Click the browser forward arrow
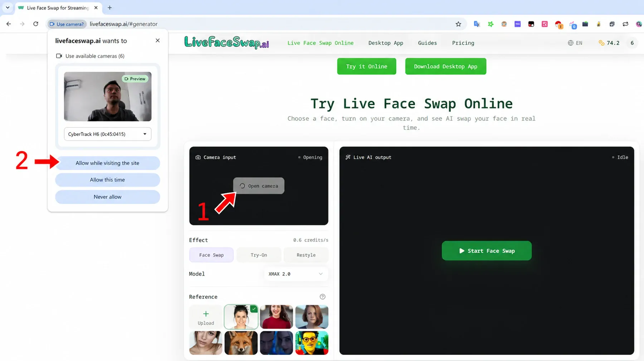This screenshot has width=644, height=361. point(22,24)
